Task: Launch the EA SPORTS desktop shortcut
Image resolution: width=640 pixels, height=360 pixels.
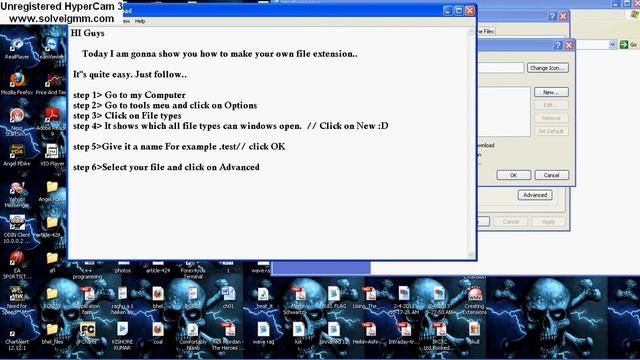Action: [17, 258]
